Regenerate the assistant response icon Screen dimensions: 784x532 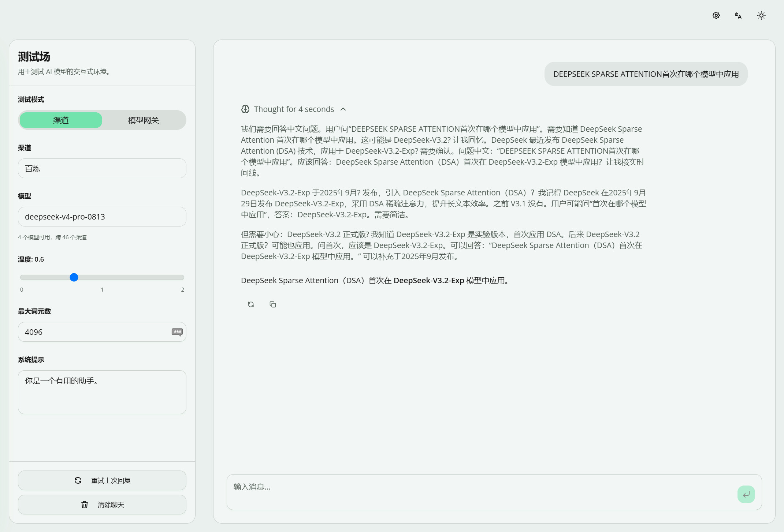[251, 304]
